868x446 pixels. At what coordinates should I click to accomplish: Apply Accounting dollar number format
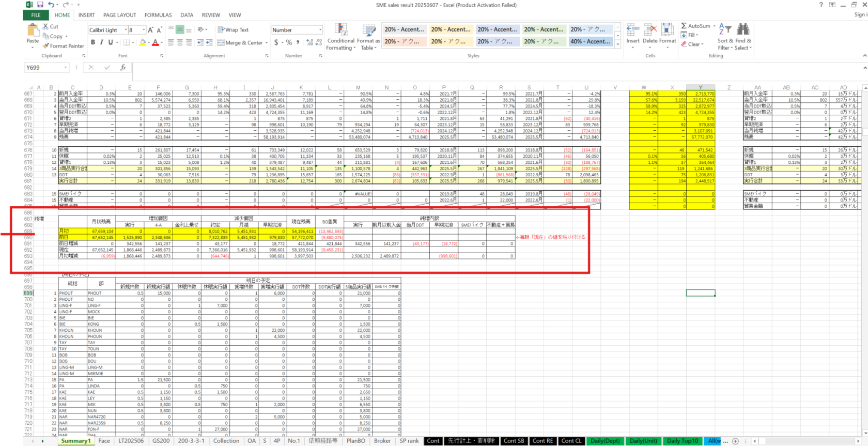pyautogui.click(x=276, y=42)
